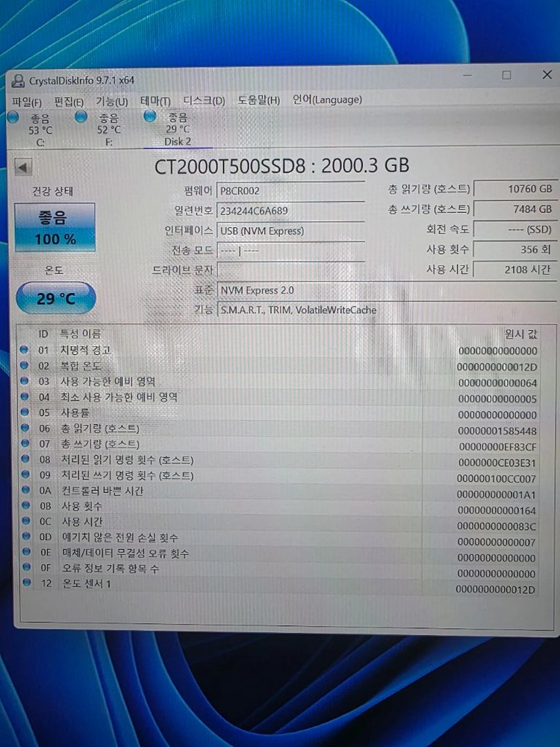The width and height of the screenshot is (560, 747).
Task: Click status dot for 12 온도 센서 1
Action: (x=27, y=582)
